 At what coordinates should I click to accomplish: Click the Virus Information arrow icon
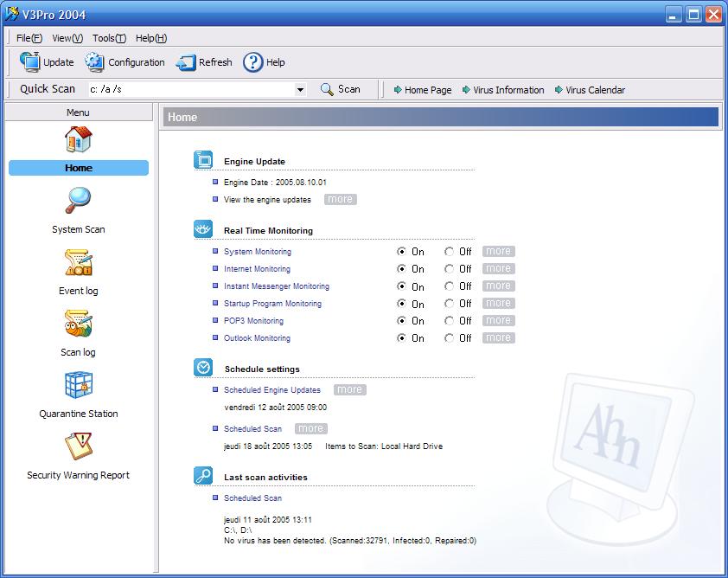[x=466, y=90]
